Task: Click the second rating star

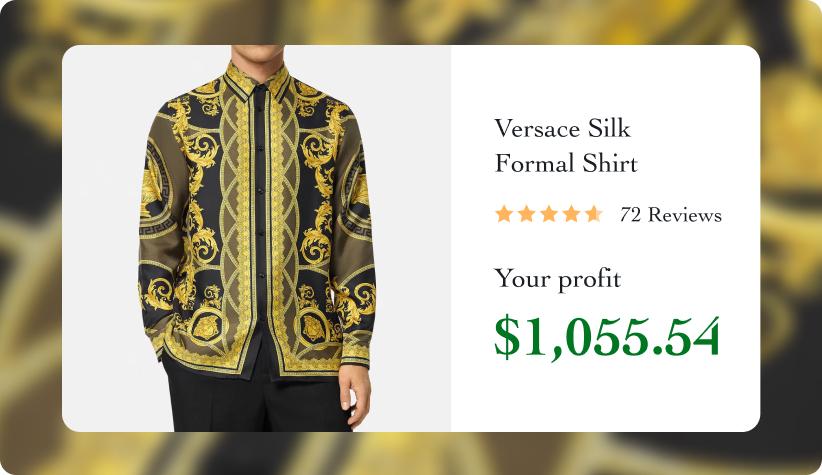Action: point(526,214)
